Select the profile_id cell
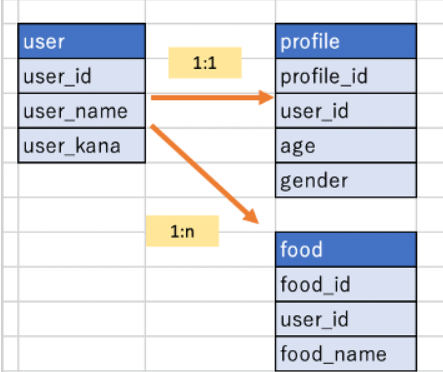 coord(346,76)
